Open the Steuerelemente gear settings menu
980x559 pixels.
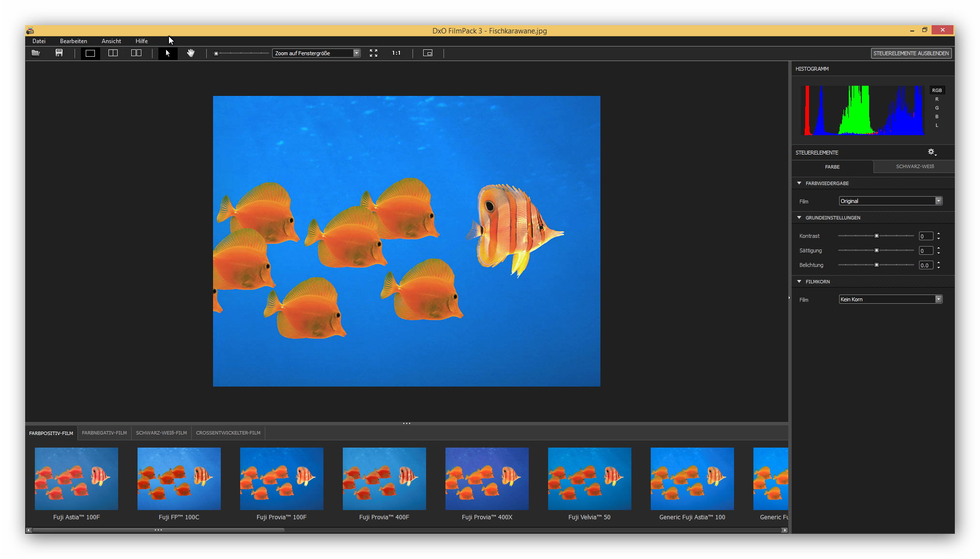pos(932,152)
